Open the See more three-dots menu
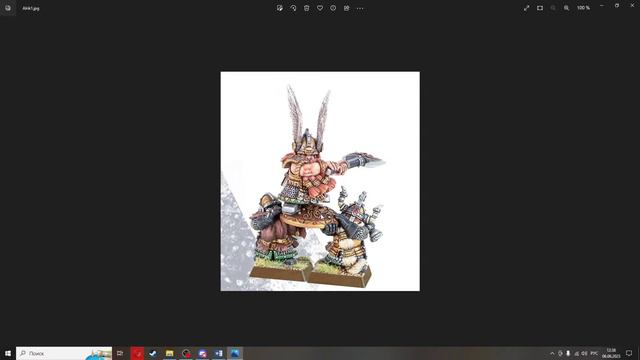The height and width of the screenshot is (360, 640). 360,8
